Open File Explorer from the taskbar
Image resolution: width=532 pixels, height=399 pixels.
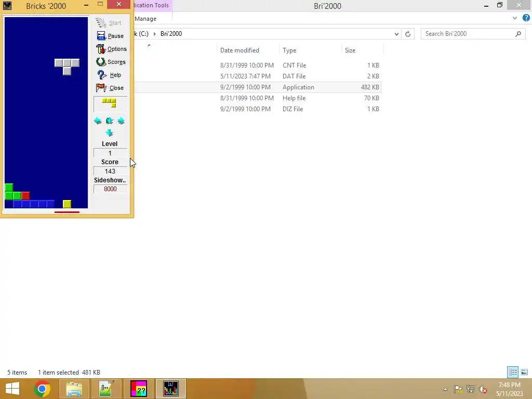(x=74, y=389)
